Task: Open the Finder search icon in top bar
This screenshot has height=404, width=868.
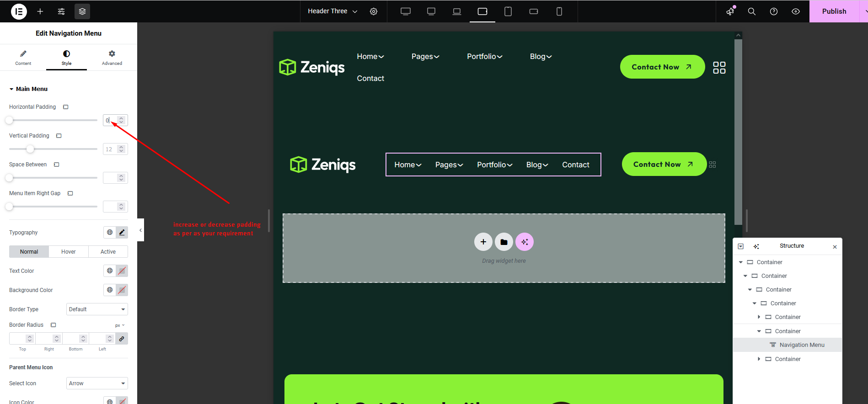Action: coord(752,11)
